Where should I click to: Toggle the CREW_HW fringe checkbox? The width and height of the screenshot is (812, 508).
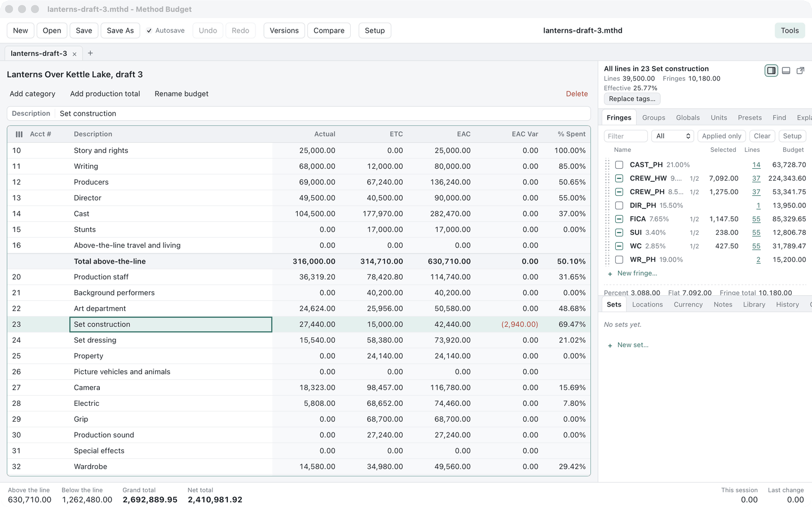619,178
